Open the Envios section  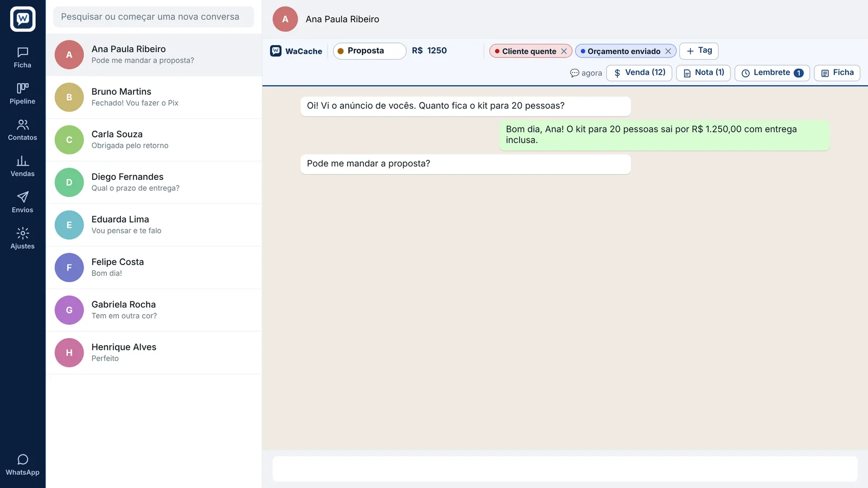click(x=23, y=203)
